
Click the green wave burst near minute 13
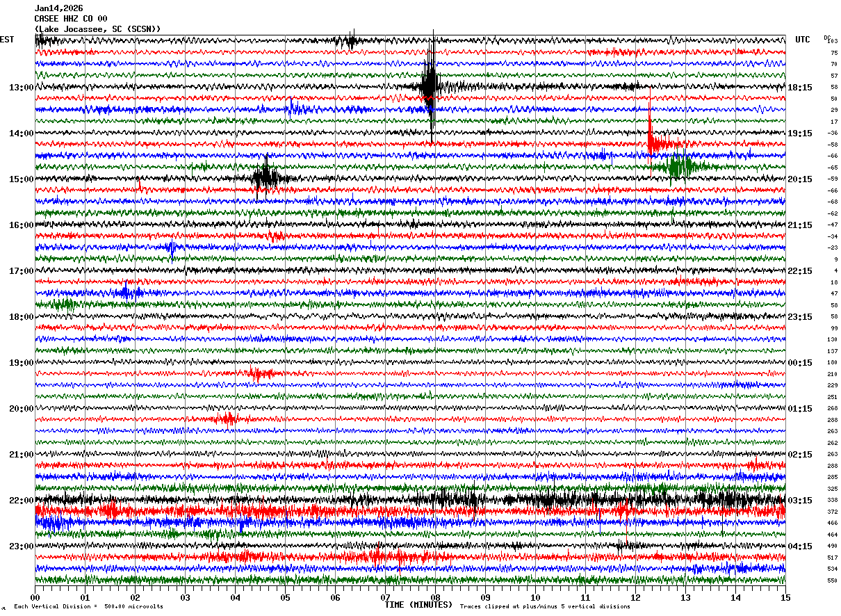point(680,166)
